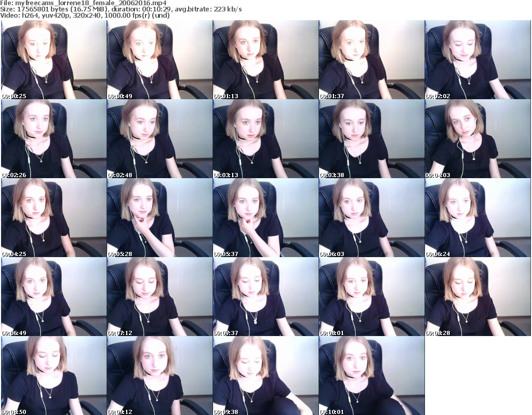Select the frame stamped 00:06:03
532x415 pixels.
(x=371, y=218)
